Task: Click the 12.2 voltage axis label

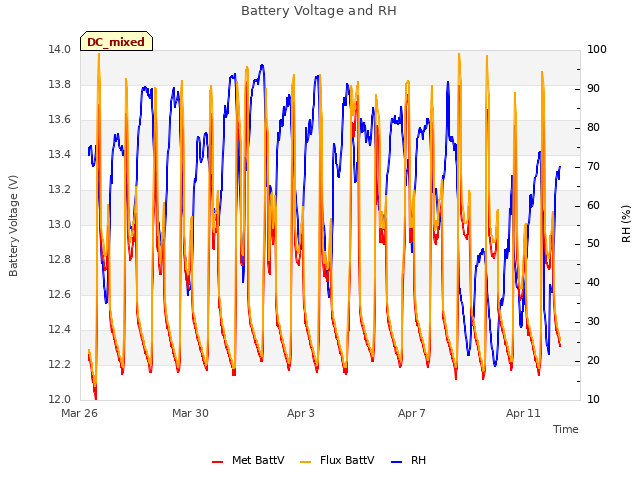Action: click(60, 364)
